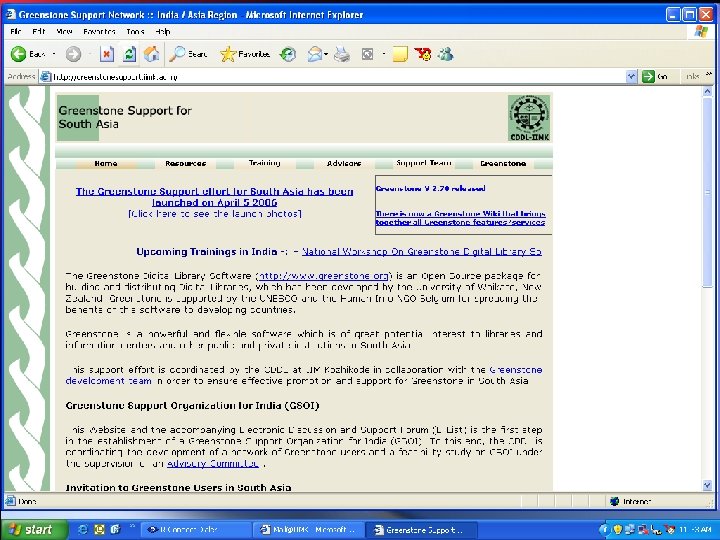This screenshot has height=540, width=720.
Task: Open Favorites star toolbar button
Action: [x=245, y=54]
